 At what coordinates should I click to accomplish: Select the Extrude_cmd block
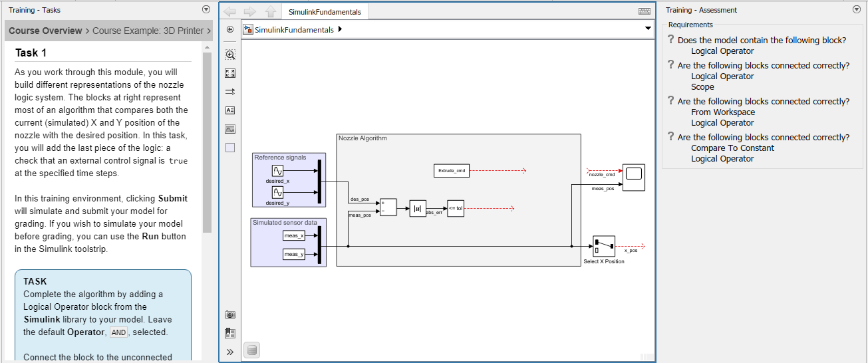(x=450, y=171)
